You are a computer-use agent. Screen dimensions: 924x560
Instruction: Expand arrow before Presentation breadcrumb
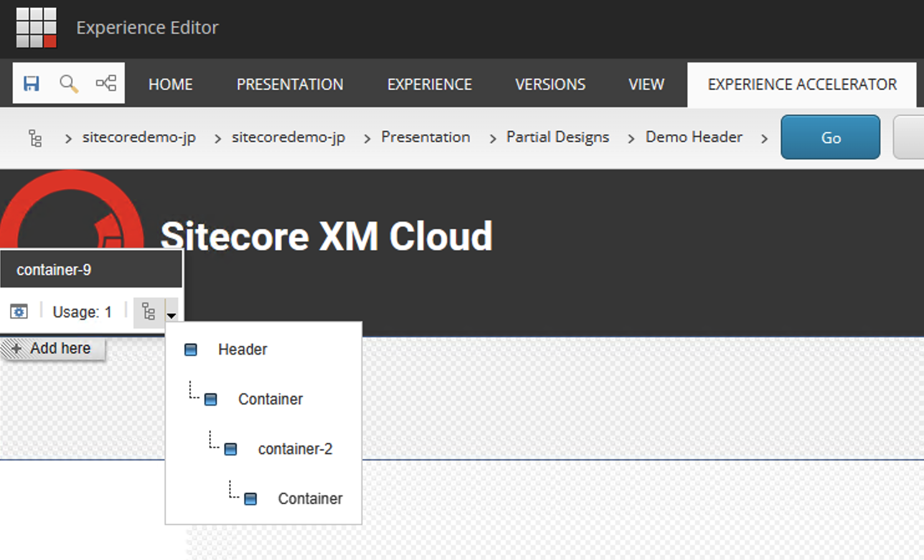tap(367, 138)
